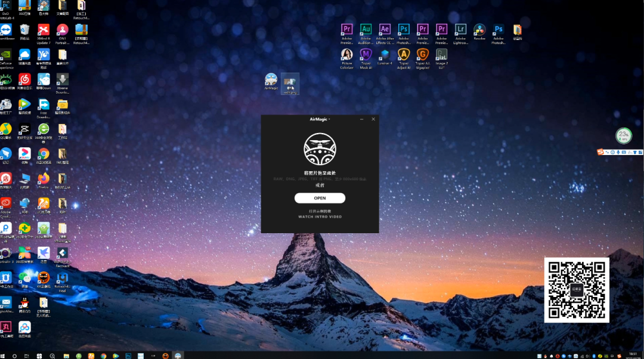Image resolution: width=644 pixels, height=359 pixels.
Task: Click the green 23% floating monitor widget
Action: coord(623,135)
